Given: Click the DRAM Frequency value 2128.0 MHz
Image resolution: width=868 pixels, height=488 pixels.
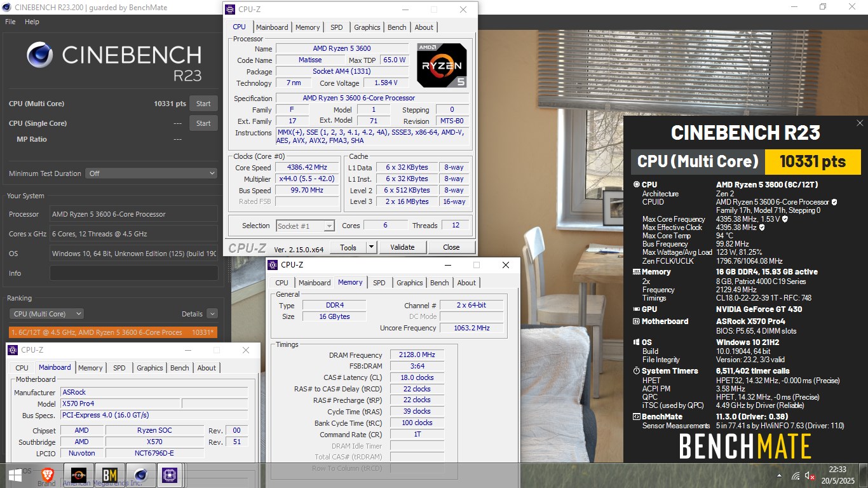Looking at the screenshot, I should point(417,355).
